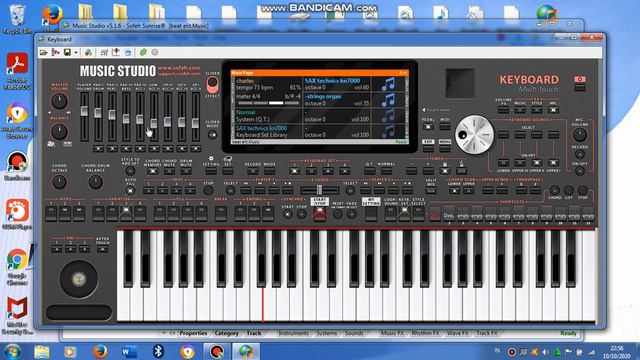Click the metronome button
640x360 pixels.
coord(462,171)
